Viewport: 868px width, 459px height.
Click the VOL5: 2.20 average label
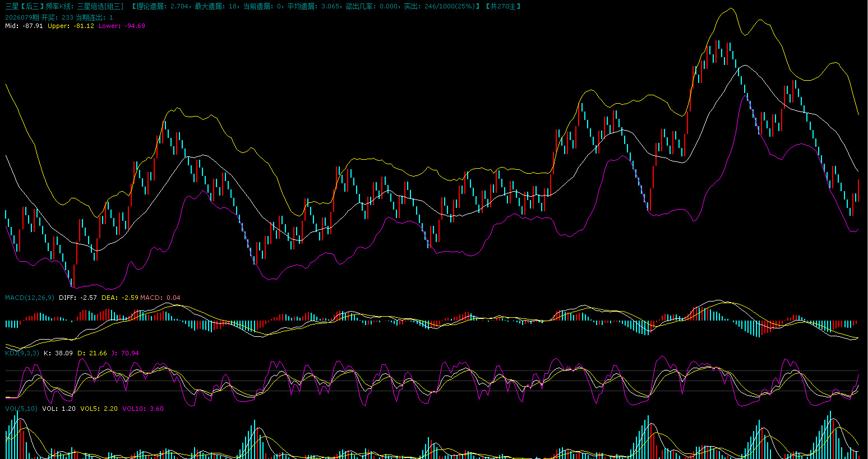click(x=99, y=409)
